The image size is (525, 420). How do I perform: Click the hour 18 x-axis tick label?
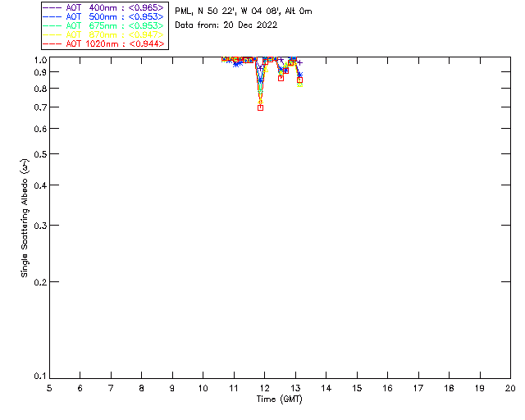[449, 388]
